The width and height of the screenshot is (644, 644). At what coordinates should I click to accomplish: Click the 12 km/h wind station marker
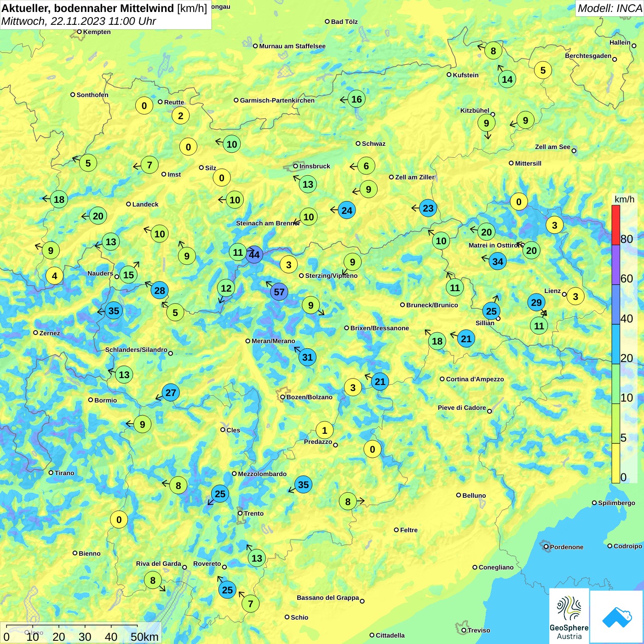pyautogui.click(x=226, y=288)
